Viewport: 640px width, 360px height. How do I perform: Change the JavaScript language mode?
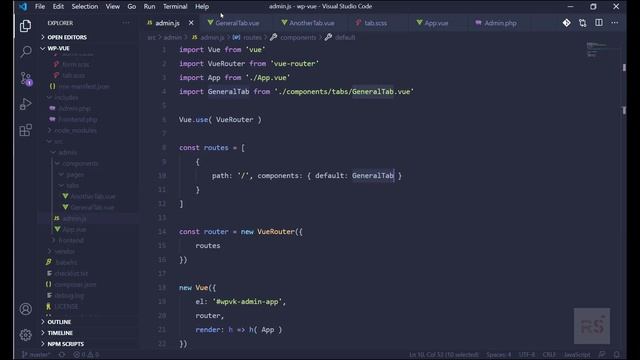click(577, 355)
